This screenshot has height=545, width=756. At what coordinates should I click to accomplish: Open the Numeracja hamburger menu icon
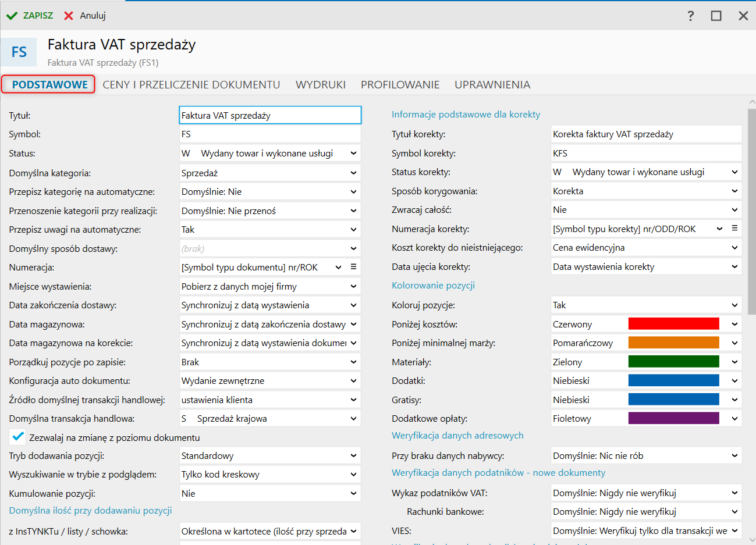click(353, 267)
